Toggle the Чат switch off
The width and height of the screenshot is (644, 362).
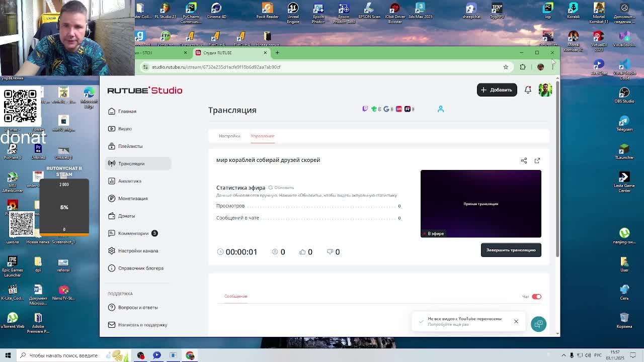536,297
